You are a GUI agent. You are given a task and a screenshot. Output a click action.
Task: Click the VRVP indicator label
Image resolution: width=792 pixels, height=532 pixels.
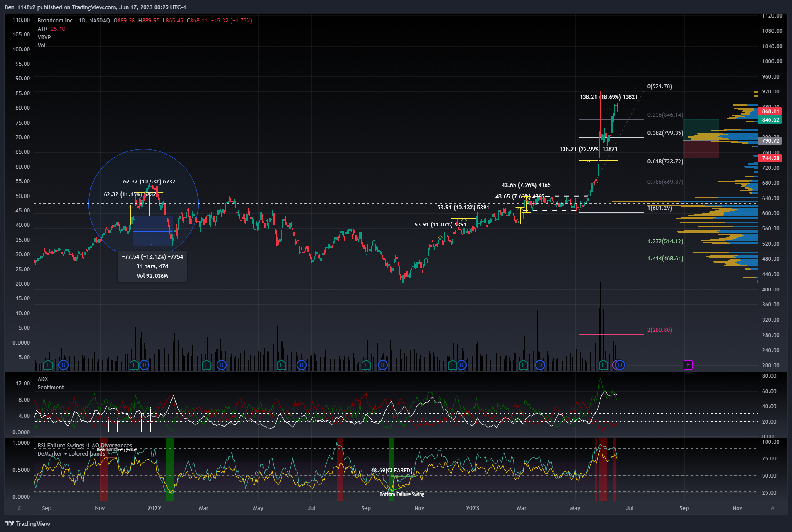tap(44, 37)
